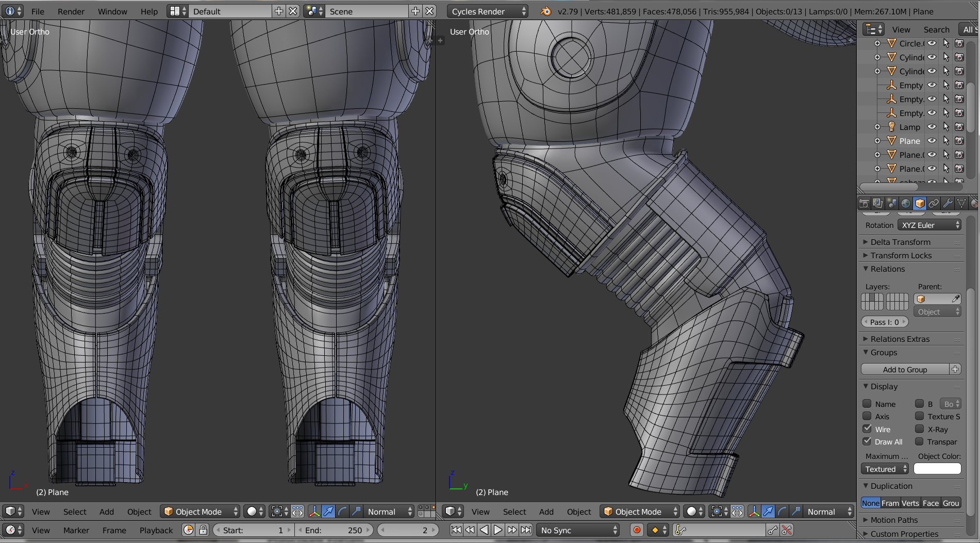Image resolution: width=980 pixels, height=543 pixels.
Task: Expand the Delta Transform panel
Action: tap(900, 242)
